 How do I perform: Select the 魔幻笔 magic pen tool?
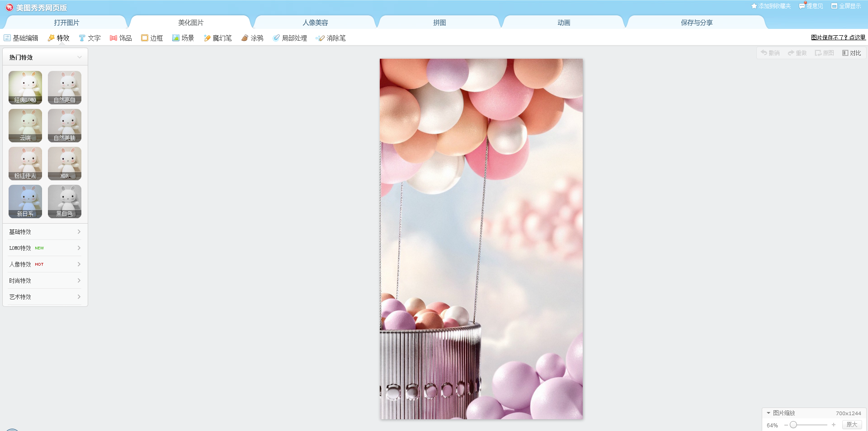217,38
